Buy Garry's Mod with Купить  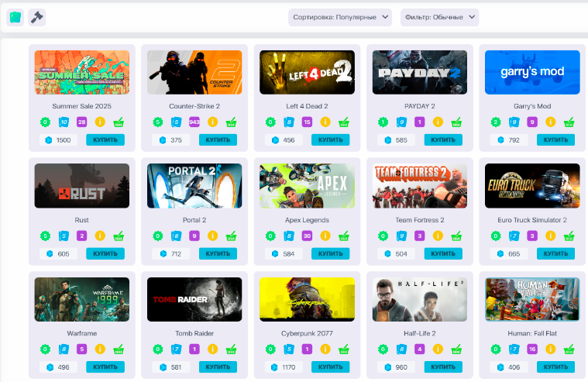[555, 139]
